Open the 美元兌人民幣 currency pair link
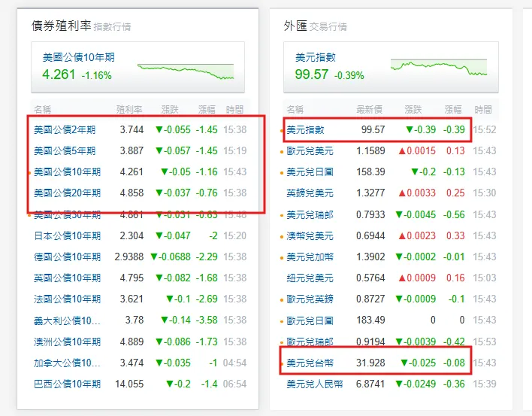 [x=315, y=384]
